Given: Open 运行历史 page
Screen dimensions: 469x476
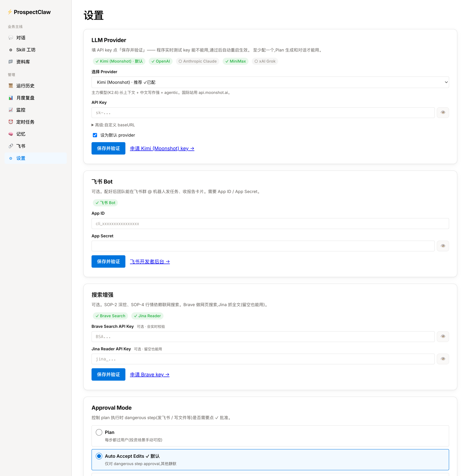Looking at the screenshot, I should tap(36, 86).
